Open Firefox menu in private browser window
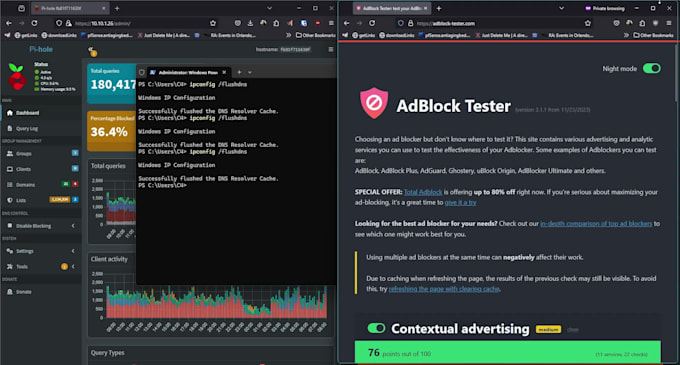680x365 pixels. [x=668, y=23]
